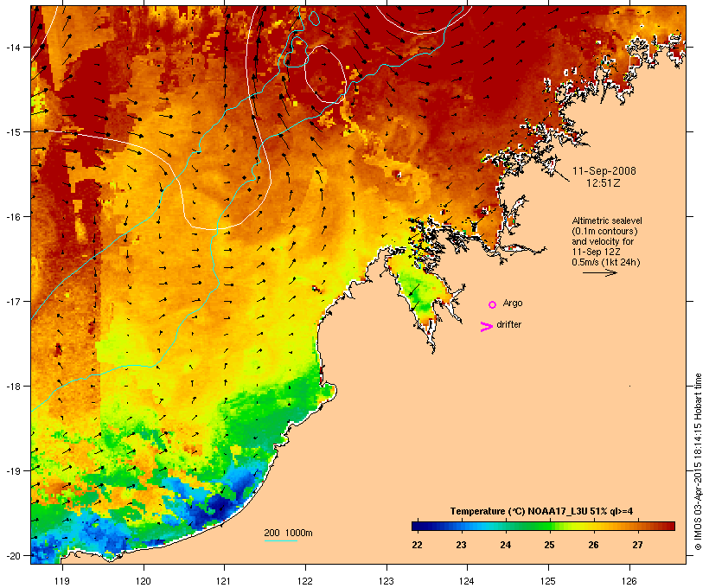
Task: Click the 'Argo' legend label
Action: [513, 303]
